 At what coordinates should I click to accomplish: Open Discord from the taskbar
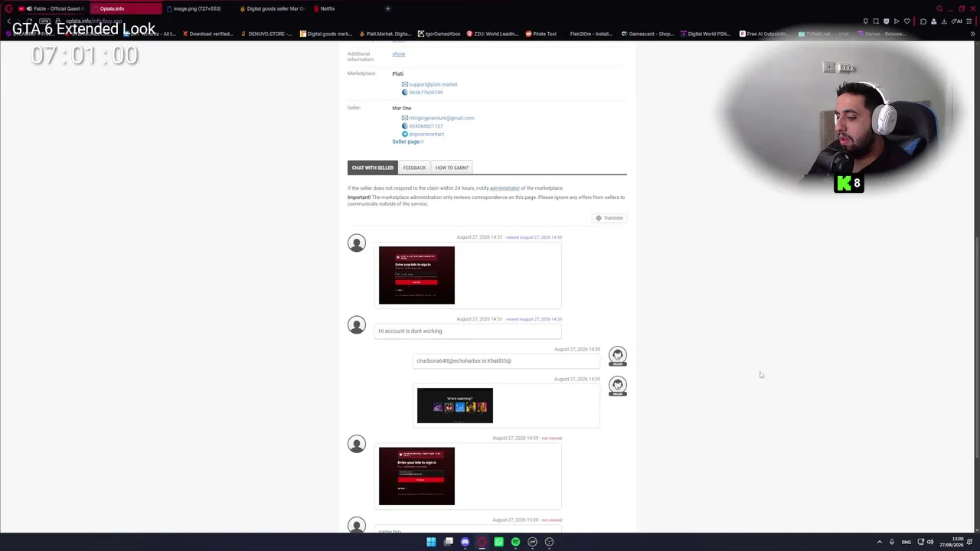[465, 542]
